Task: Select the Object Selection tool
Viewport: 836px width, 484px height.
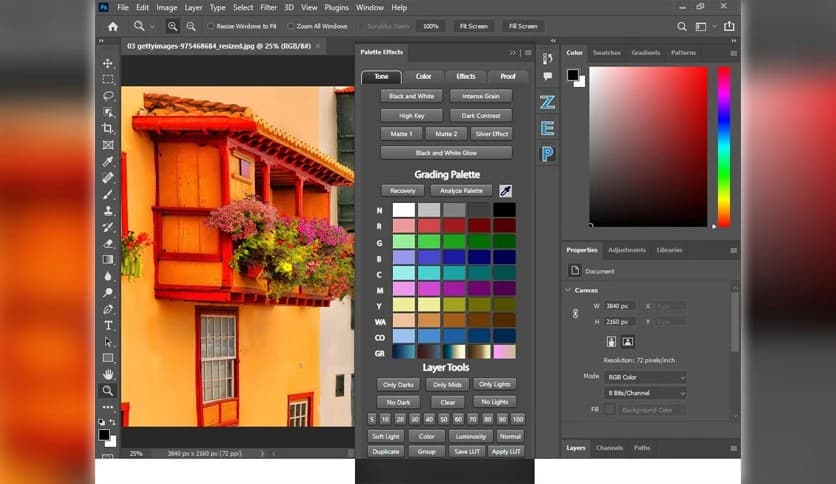Action: click(108, 112)
